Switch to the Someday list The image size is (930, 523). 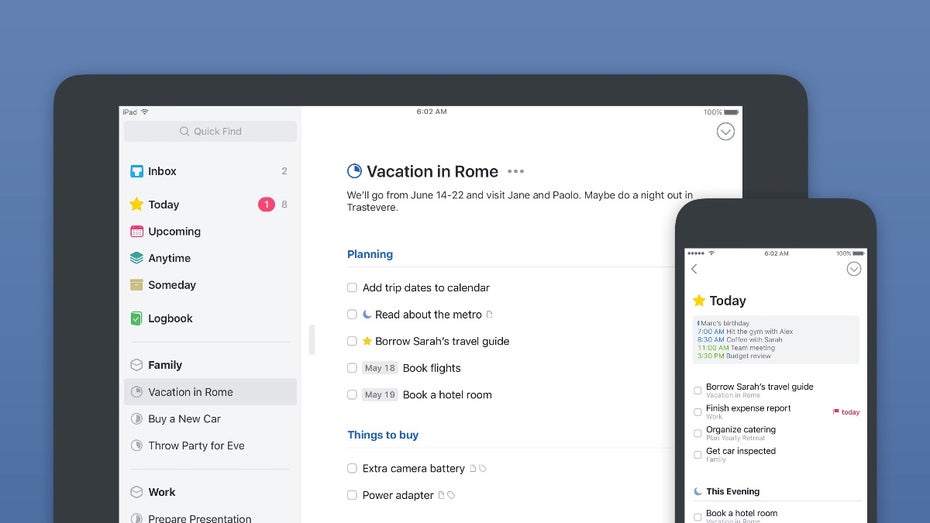[211, 285]
